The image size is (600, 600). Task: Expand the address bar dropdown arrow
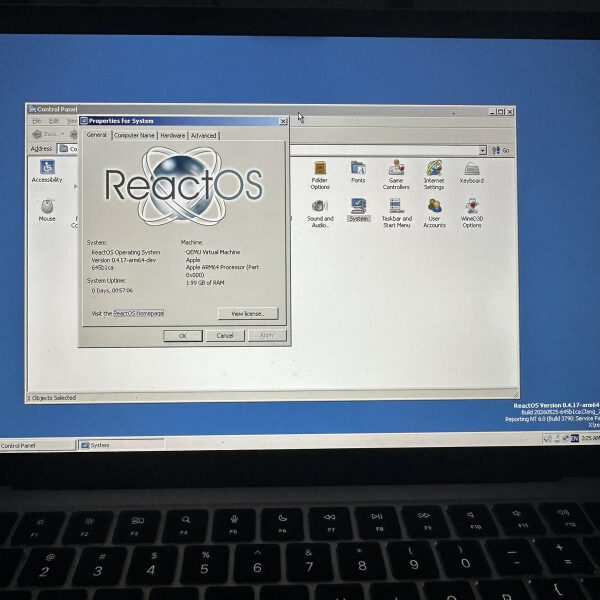[x=483, y=150]
